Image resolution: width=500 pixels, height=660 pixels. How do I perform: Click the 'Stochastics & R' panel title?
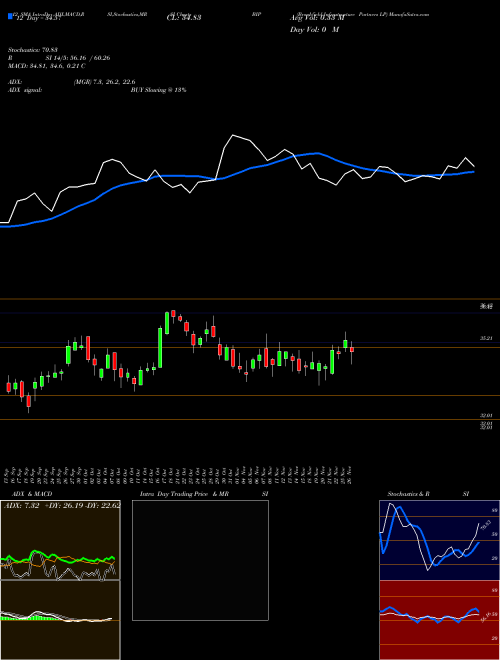tap(409, 494)
